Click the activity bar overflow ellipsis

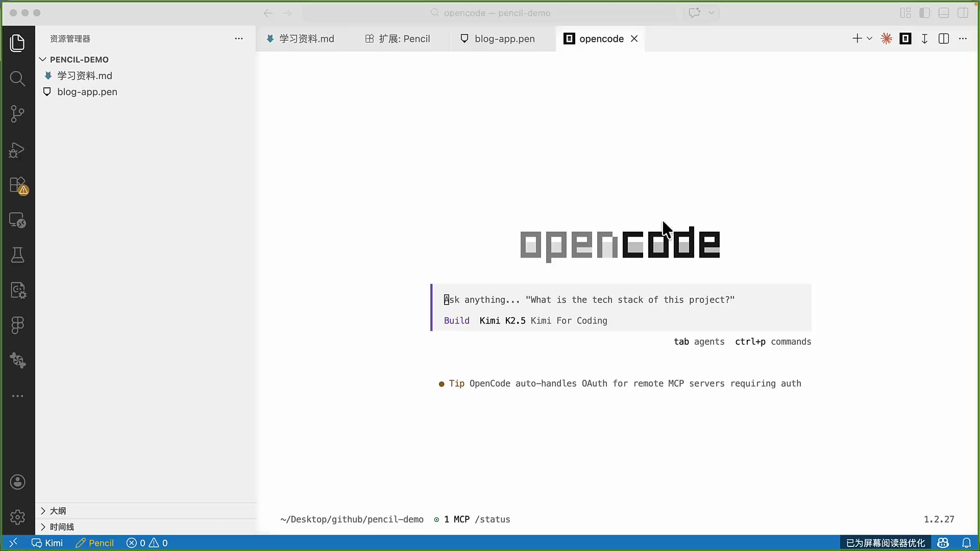click(17, 396)
